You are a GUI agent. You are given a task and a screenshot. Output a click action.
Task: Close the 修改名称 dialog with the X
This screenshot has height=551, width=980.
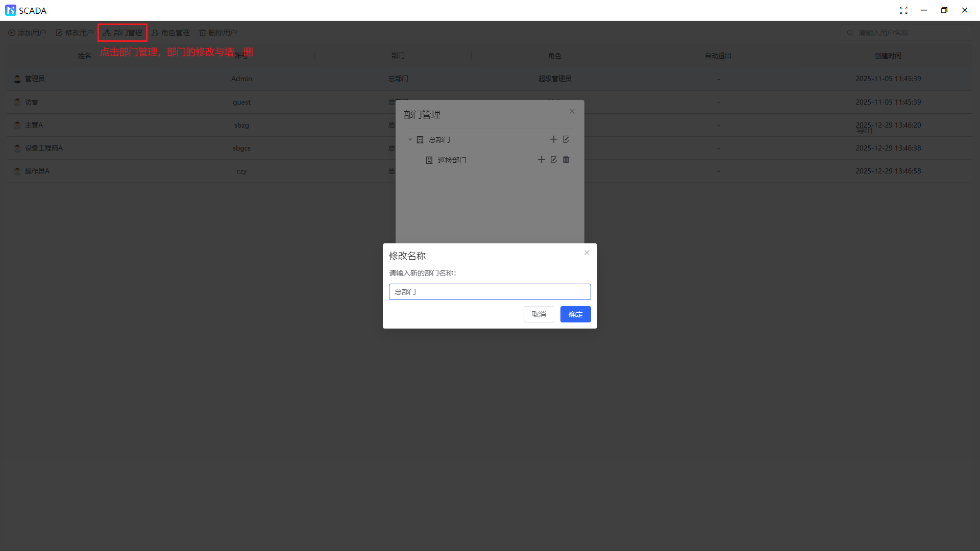587,253
